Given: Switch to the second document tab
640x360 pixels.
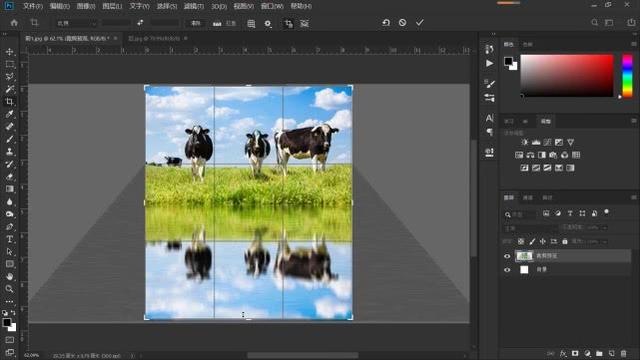Looking at the screenshot, I should pos(154,38).
